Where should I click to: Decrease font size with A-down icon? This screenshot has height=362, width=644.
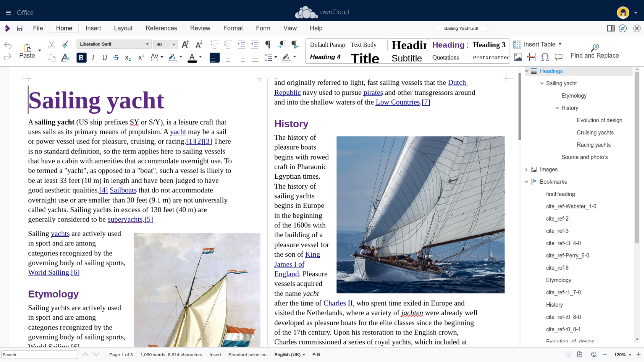point(199,44)
